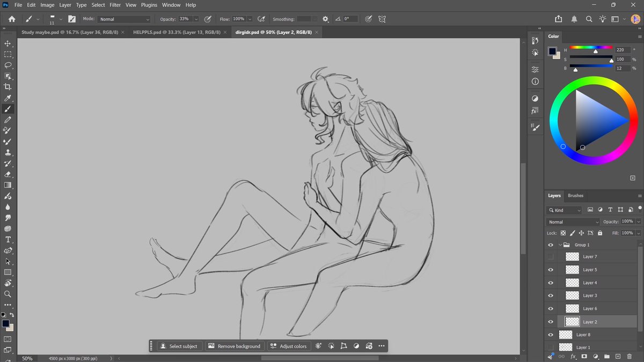The image size is (644, 362).
Task: Toggle lock transparent pixels in Layers panel
Action: click(x=563, y=233)
